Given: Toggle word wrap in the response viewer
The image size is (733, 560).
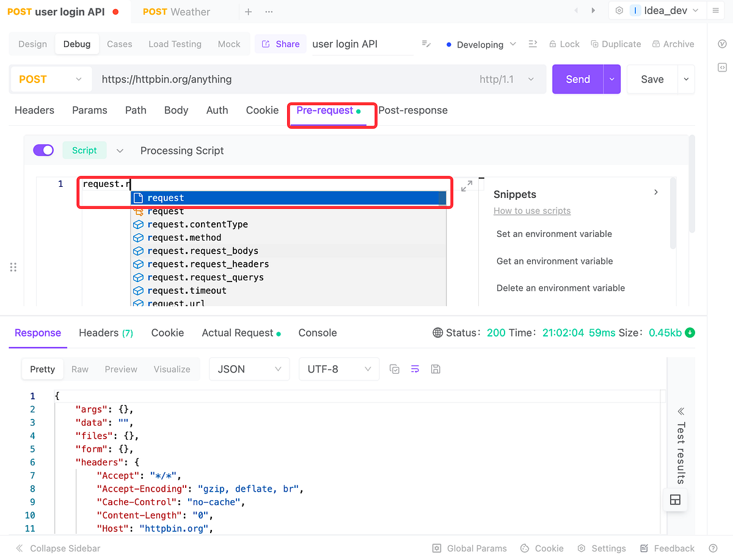Looking at the screenshot, I should [415, 369].
